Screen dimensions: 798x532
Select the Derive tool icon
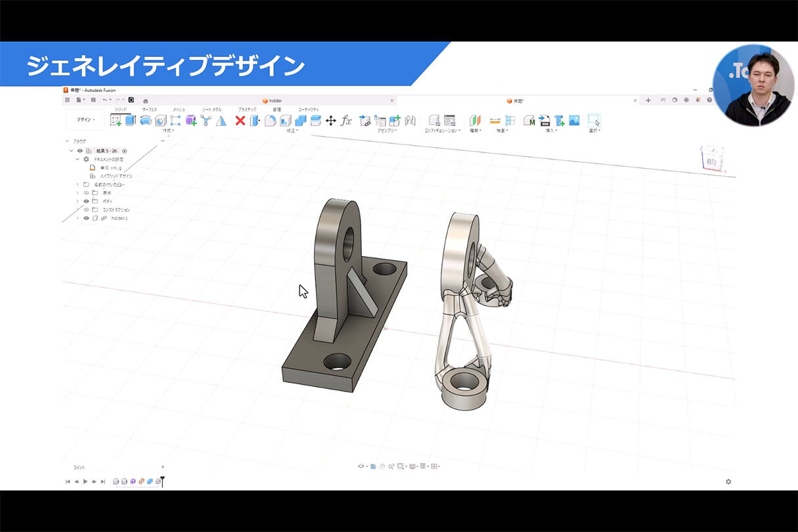pyautogui.click(x=206, y=120)
